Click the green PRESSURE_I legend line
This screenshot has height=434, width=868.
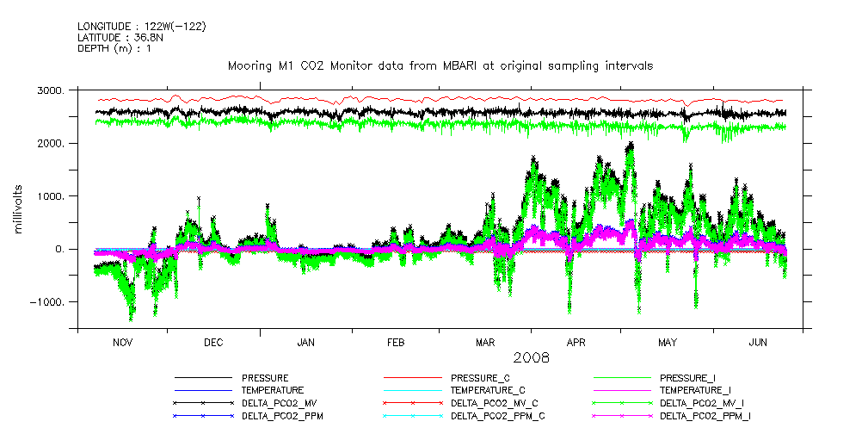621,378
